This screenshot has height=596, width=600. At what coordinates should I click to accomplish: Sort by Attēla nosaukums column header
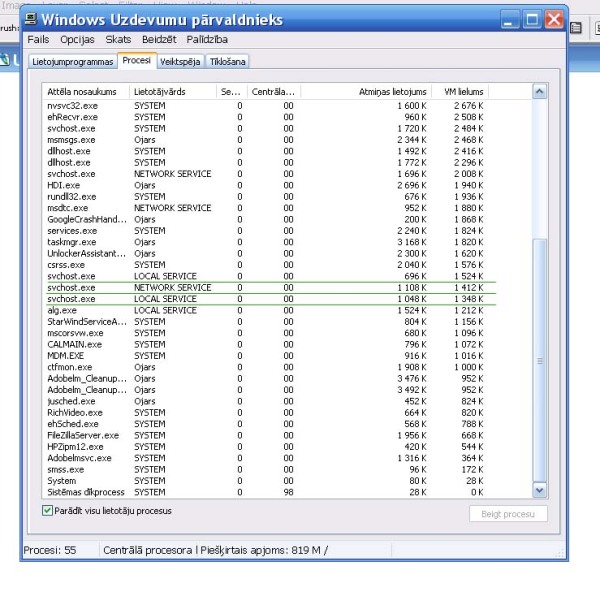click(85, 92)
